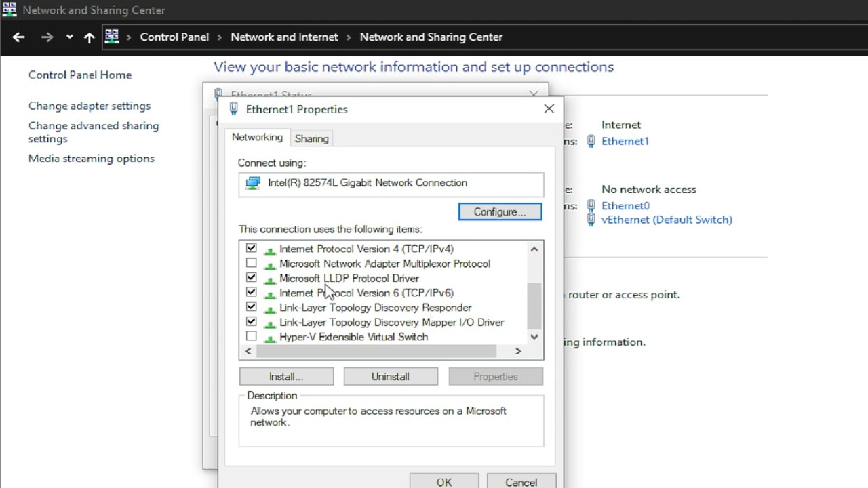The image size is (868, 488).
Task: Click the back arrow navigation icon
Action: pos(18,37)
